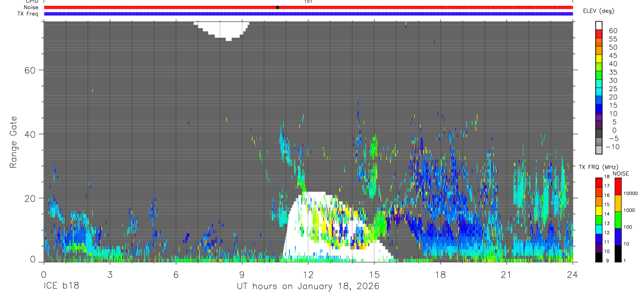644x297 pixels.
Task: Click ELEV swatch between 15 and 10
Action: [x=599, y=109]
